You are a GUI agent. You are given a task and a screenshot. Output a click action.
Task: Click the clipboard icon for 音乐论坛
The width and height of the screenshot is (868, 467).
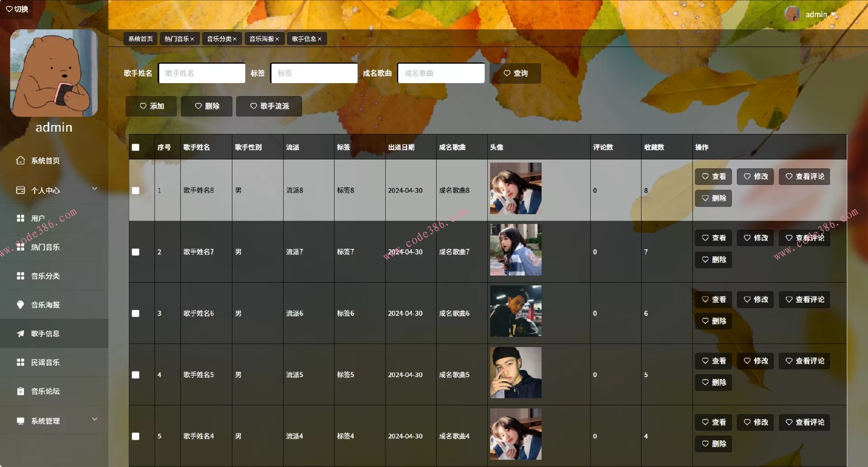point(20,391)
